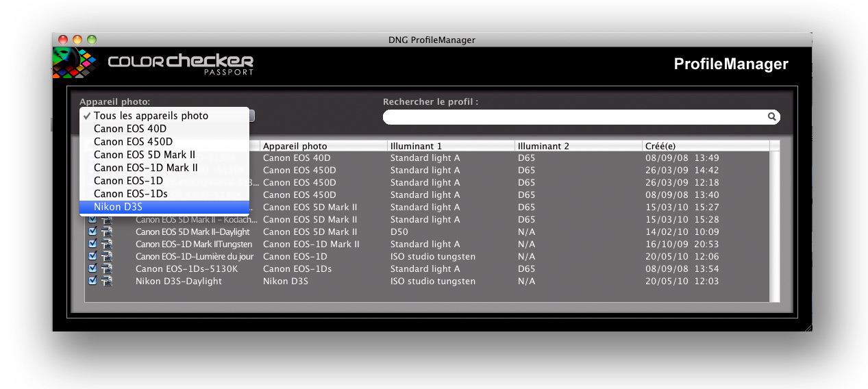Click the date 08/09/08 13:54
This screenshot has height=389, width=868.
tap(682, 268)
